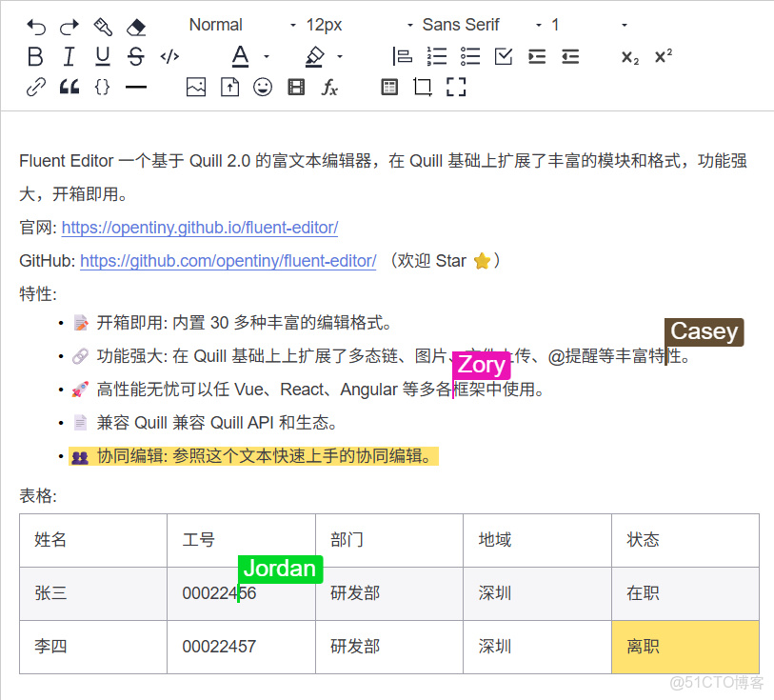Screen dimensions: 774x700
Task: Open the Normal heading style dropdown
Action: point(215,24)
